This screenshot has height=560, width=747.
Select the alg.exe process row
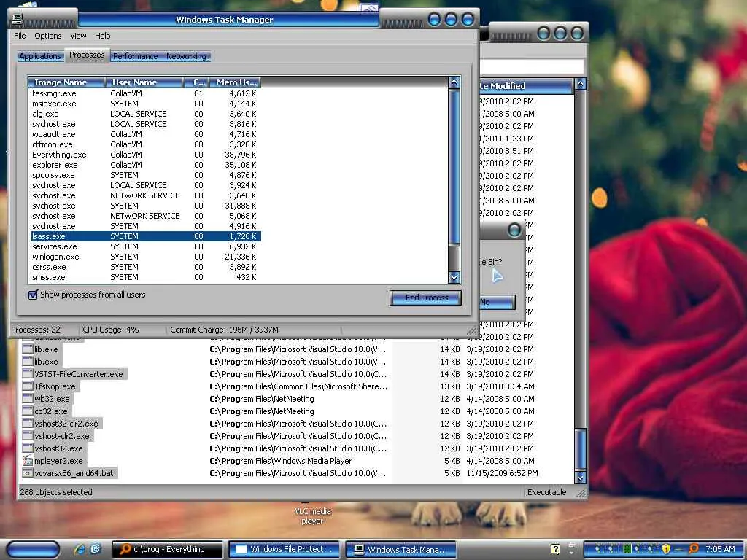tap(144, 114)
